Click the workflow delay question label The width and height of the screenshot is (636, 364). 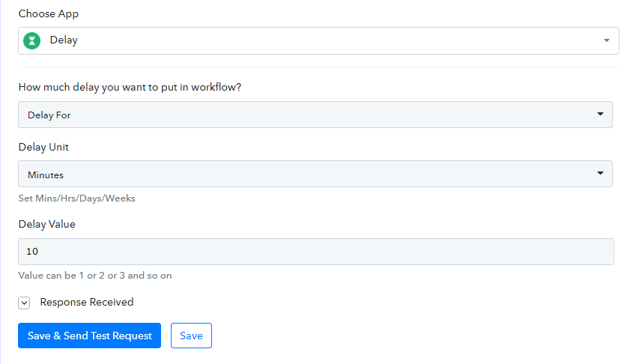click(x=130, y=88)
